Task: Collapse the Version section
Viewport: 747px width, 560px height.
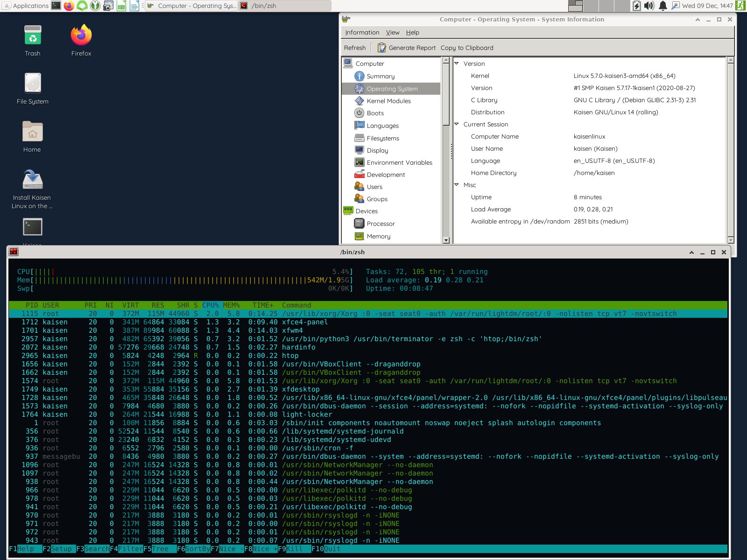Action: 457,63
